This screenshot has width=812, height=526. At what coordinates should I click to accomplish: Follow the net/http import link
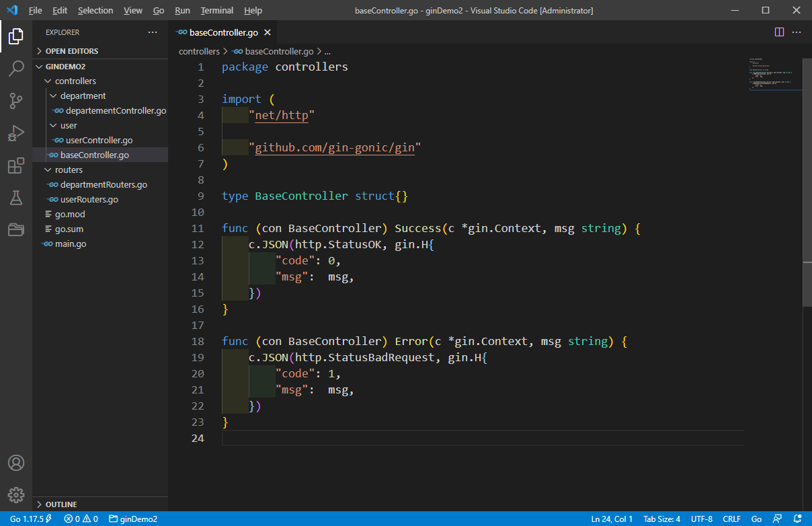[x=282, y=115]
